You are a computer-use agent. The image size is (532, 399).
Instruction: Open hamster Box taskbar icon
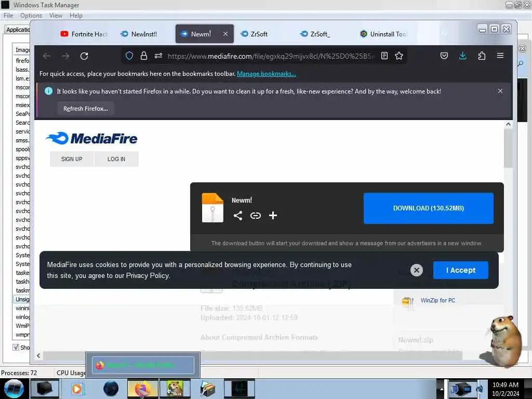click(175, 389)
